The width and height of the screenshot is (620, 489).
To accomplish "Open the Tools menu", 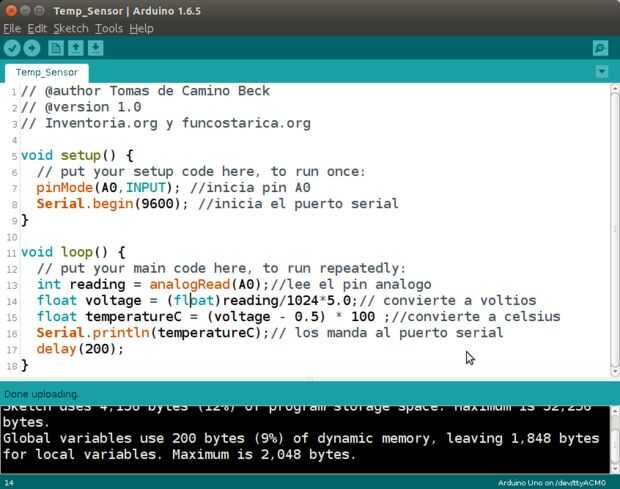I will pos(109,28).
